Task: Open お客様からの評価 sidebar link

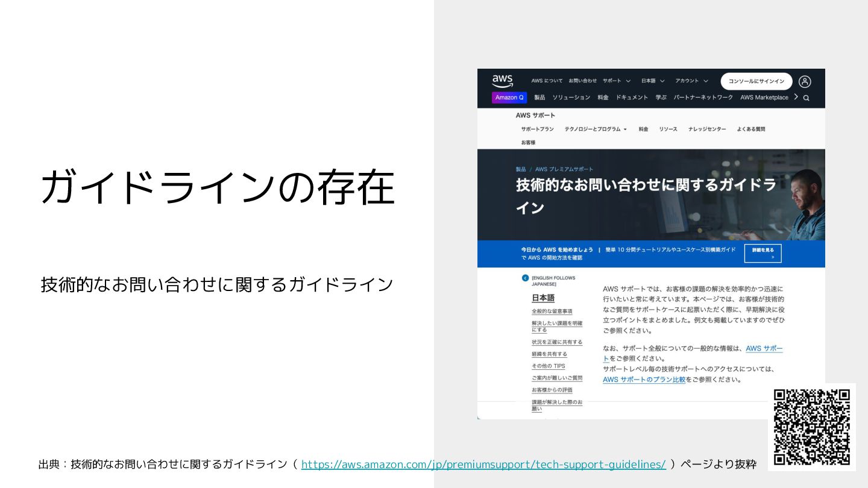Action: [x=552, y=390]
